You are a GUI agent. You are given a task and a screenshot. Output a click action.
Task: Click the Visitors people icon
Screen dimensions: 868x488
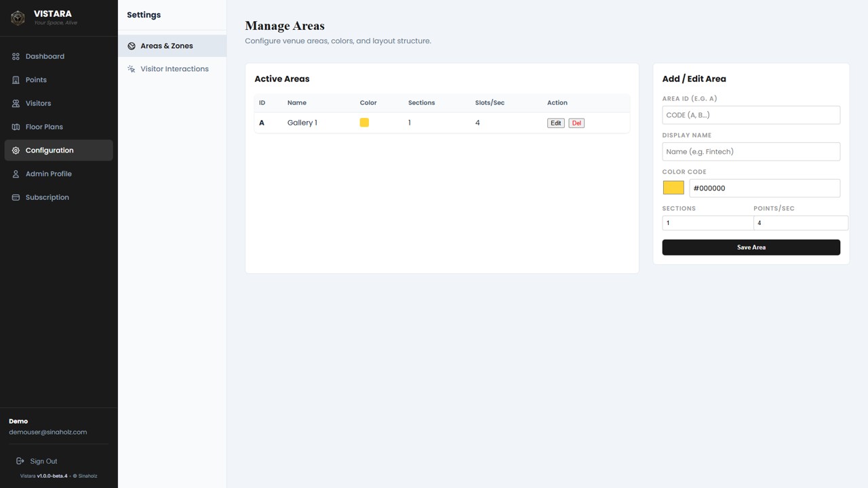click(15, 103)
